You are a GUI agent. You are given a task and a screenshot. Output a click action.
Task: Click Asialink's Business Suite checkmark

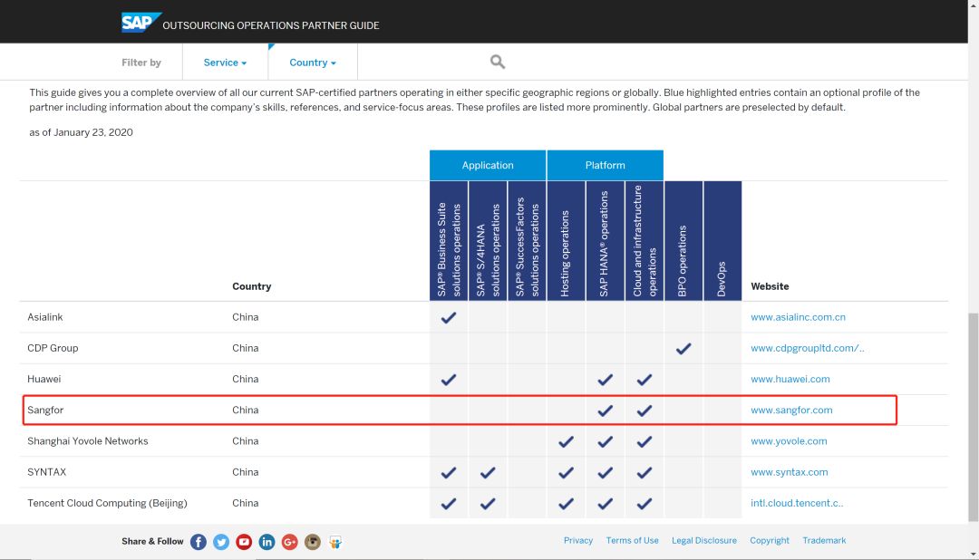click(448, 318)
